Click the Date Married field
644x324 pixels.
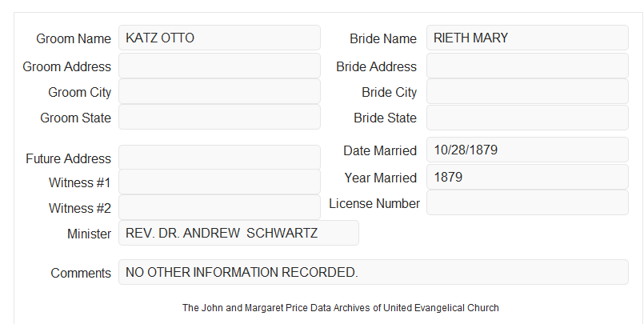coord(527,150)
